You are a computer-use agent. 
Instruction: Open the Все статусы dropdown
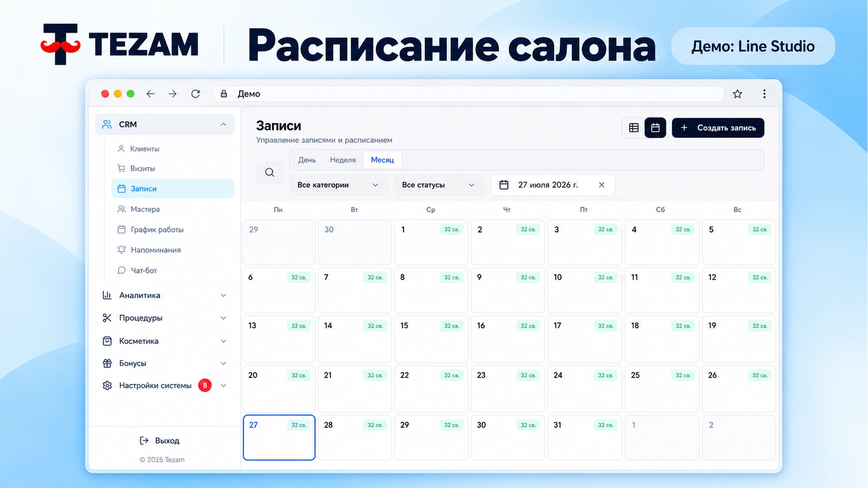[439, 185]
